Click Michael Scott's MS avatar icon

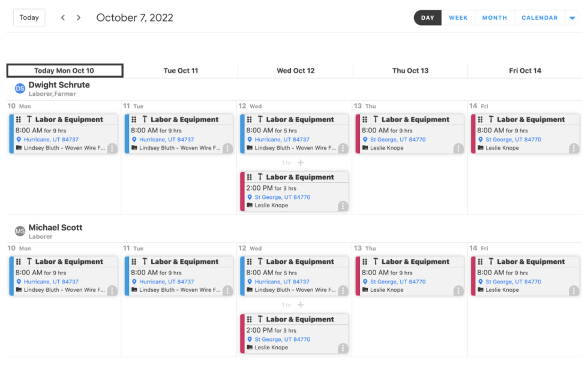[20, 231]
